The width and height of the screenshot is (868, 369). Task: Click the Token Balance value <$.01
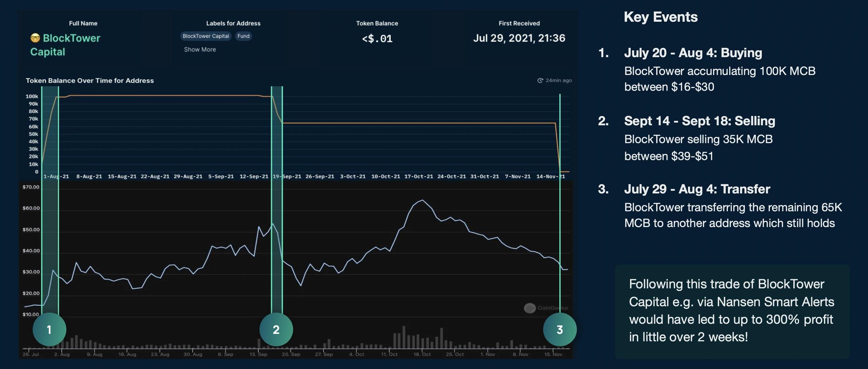point(377,39)
